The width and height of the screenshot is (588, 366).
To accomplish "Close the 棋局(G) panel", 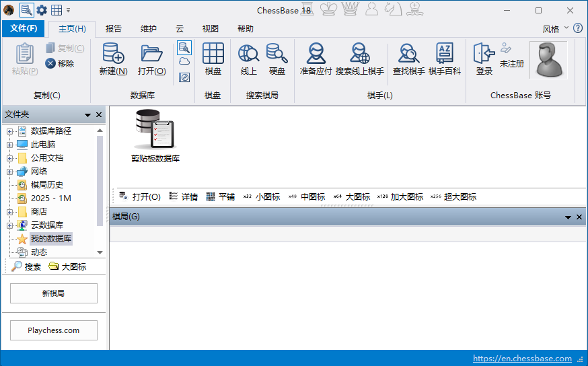I will point(579,217).
